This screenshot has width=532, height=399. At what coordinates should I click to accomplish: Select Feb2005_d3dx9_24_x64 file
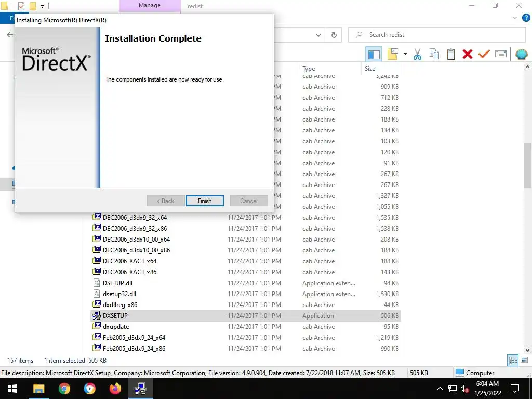tap(246, 337)
